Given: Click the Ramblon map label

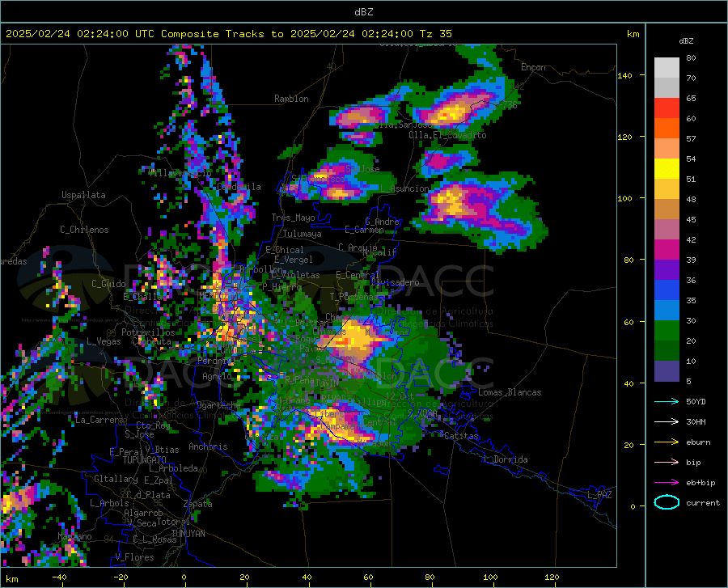Looking at the screenshot, I should [291, 99].
